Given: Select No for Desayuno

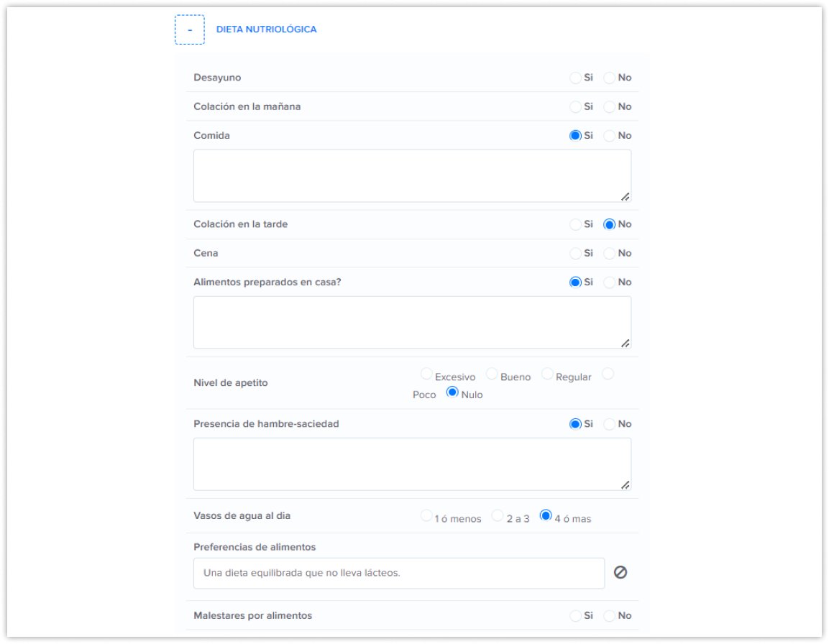Looking at the screenshot, I should coord(609,78).
